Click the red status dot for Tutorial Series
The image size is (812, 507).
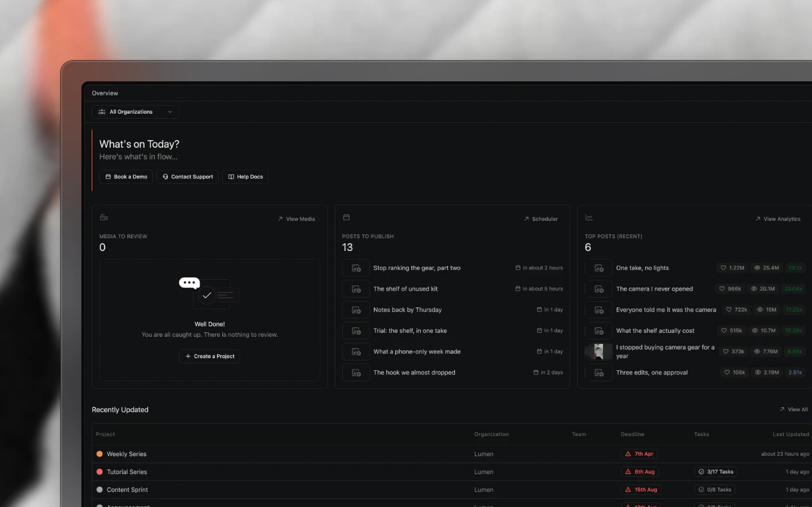pos(100,472)
